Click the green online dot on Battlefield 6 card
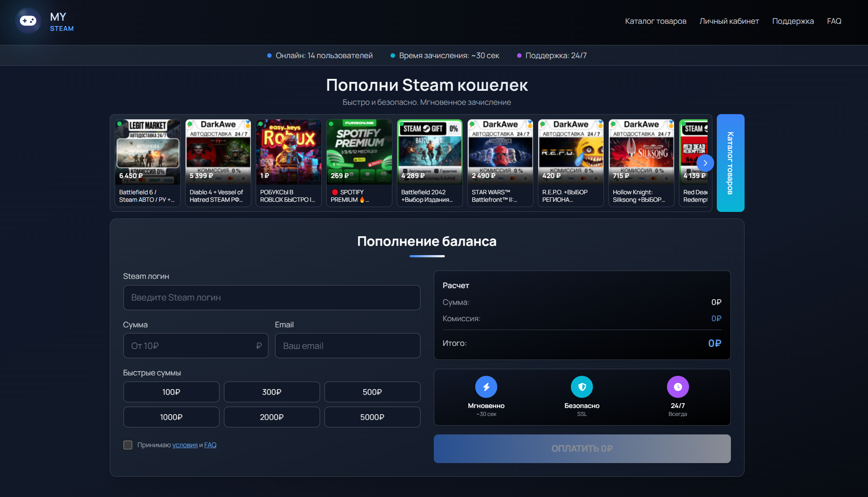 (120, 124)
